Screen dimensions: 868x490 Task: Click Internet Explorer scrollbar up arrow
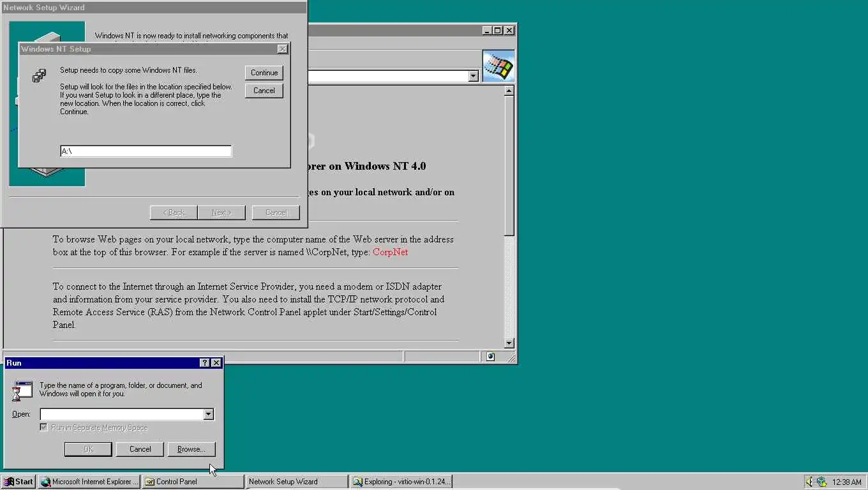click(x=509, y=91)
